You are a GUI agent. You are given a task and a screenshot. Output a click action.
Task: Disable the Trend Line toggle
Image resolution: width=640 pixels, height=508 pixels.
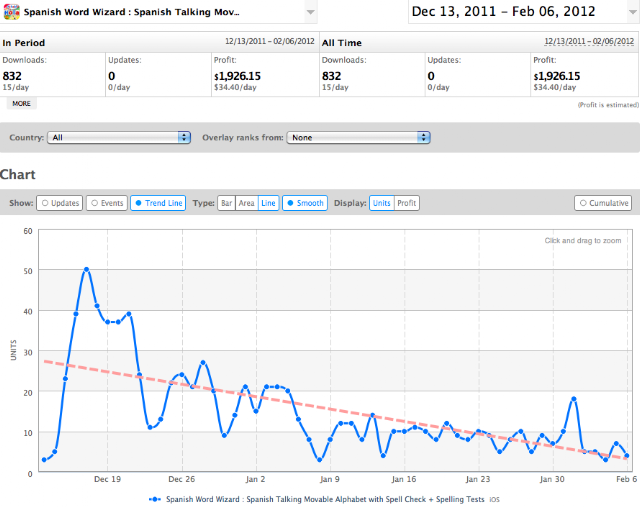158,203
